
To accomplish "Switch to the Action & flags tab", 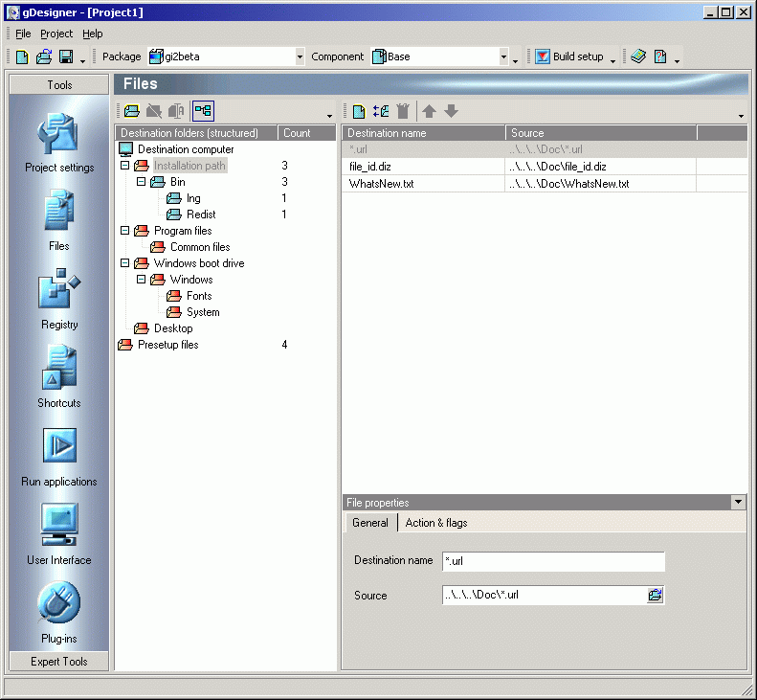I will [x=436, y=523].
